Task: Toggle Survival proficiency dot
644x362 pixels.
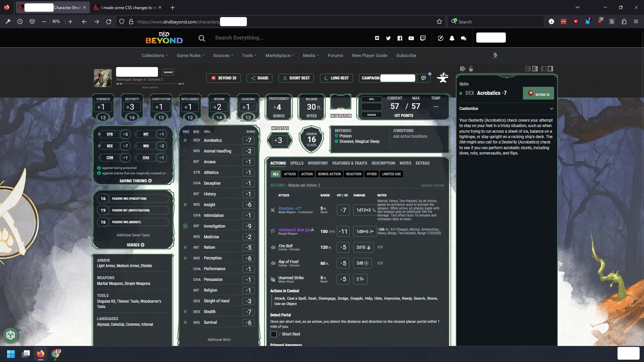Action: coord(185,322)
